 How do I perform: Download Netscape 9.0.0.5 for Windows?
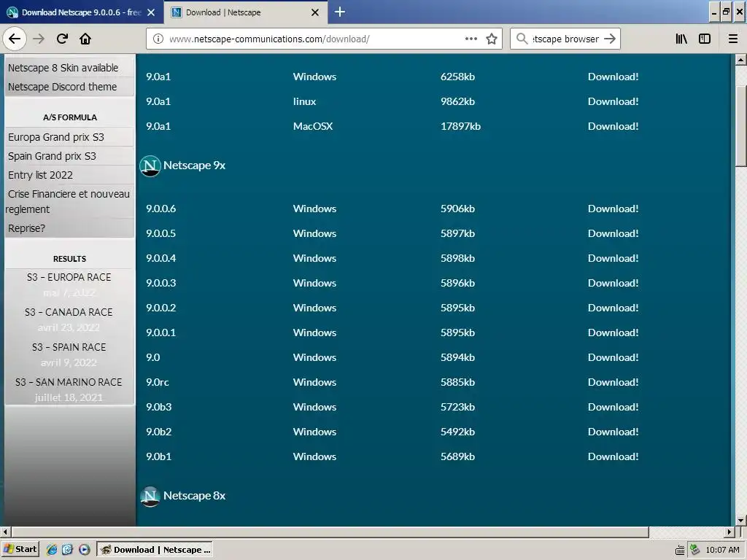pyautogui.click(x=613, y=233)
